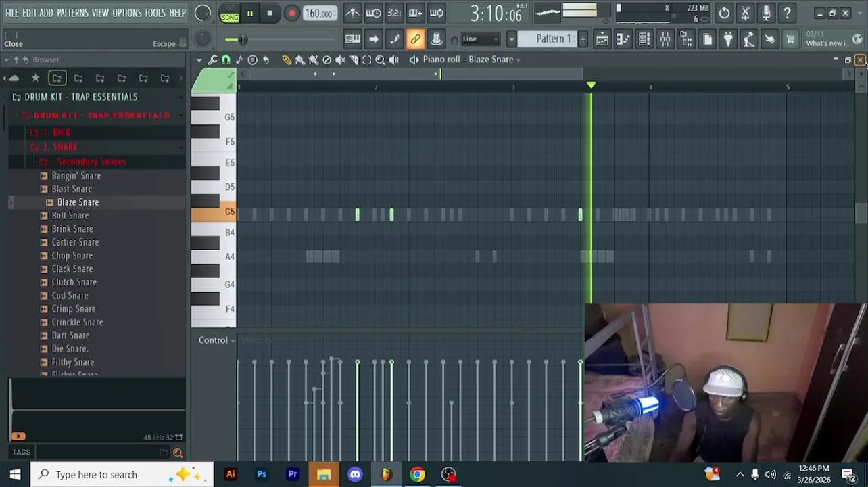
Task: Click the browser favorites star icon
Action: coord(35,78)
